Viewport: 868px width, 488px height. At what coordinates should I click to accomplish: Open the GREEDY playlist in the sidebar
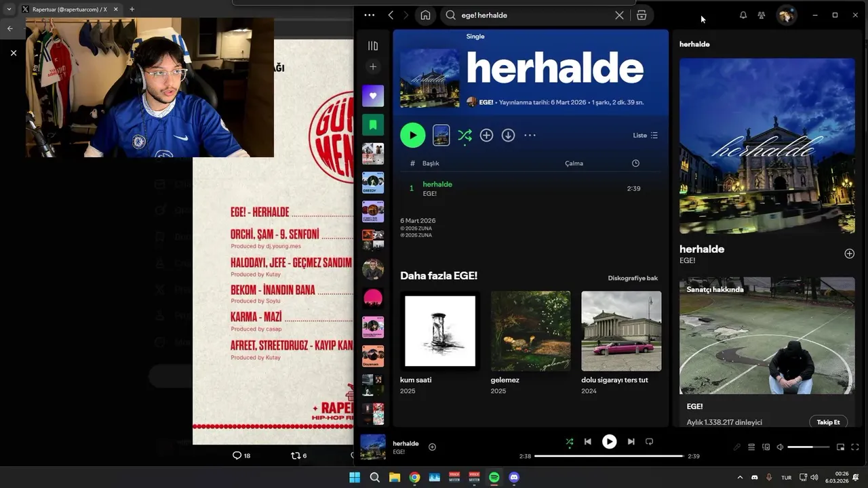373,182
